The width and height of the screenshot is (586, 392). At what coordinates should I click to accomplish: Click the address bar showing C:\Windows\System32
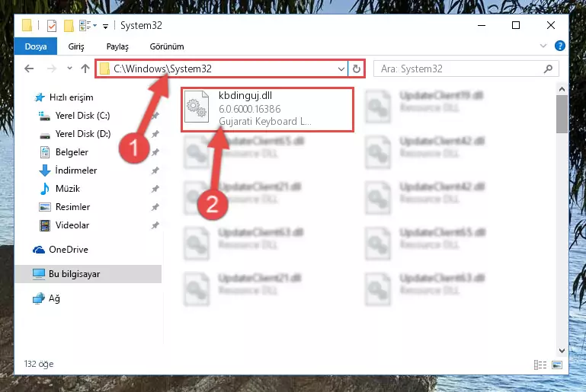click(x=221, y=69)
